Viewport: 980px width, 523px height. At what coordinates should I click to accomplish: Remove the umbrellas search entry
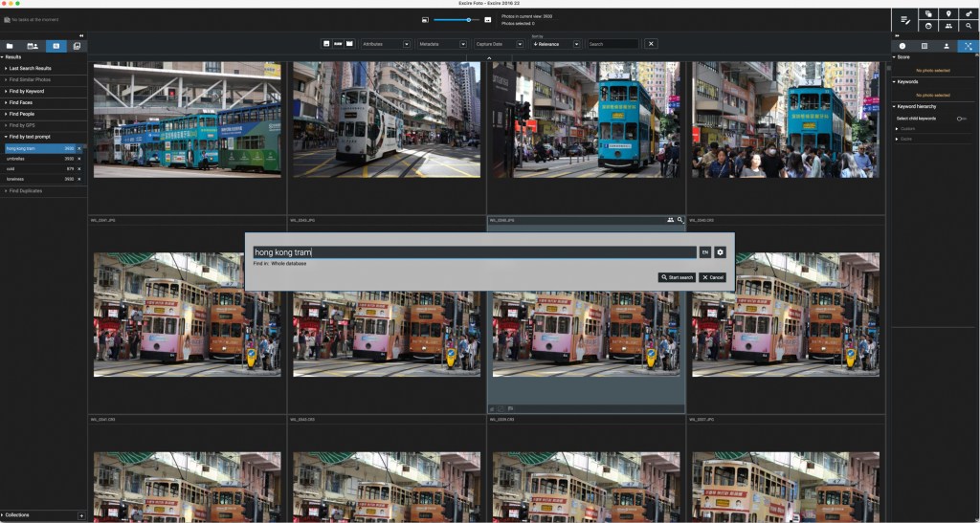[x=79, y=159]
